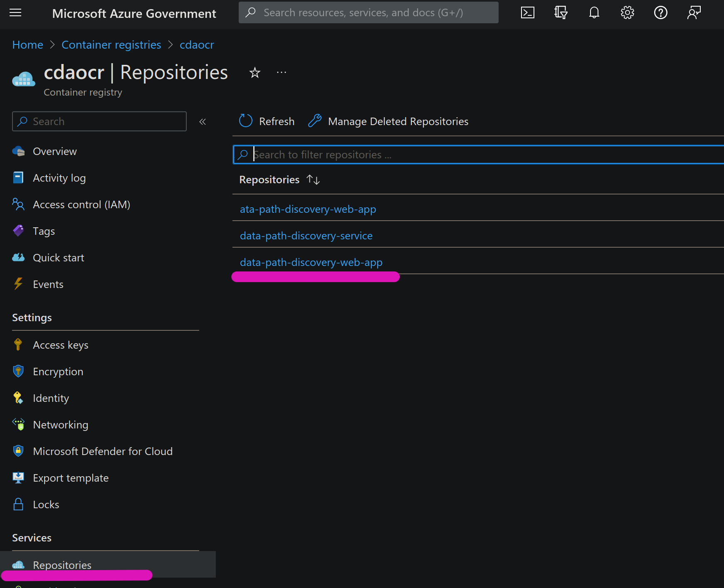Click the Defender for Cloud shield icon

tap(18, 451)
